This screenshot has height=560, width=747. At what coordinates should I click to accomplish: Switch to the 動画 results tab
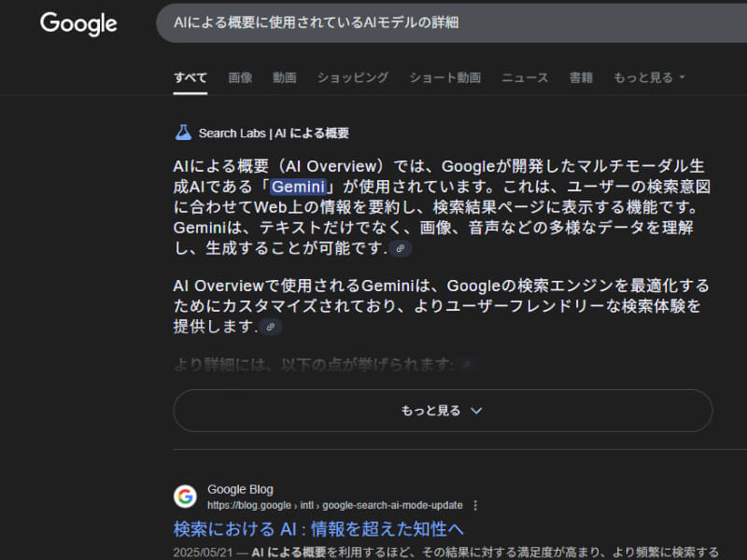[x=284, y=77]
